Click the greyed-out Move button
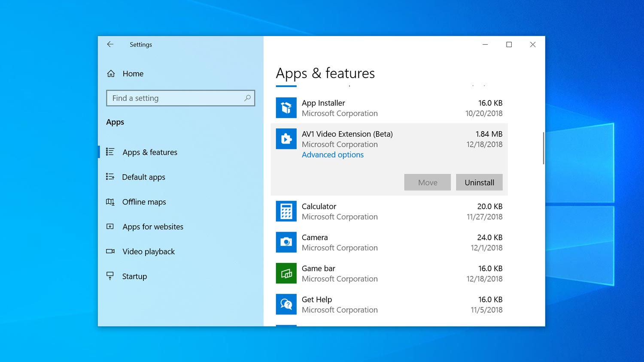 pyautogui.click(x=428, y=182)
